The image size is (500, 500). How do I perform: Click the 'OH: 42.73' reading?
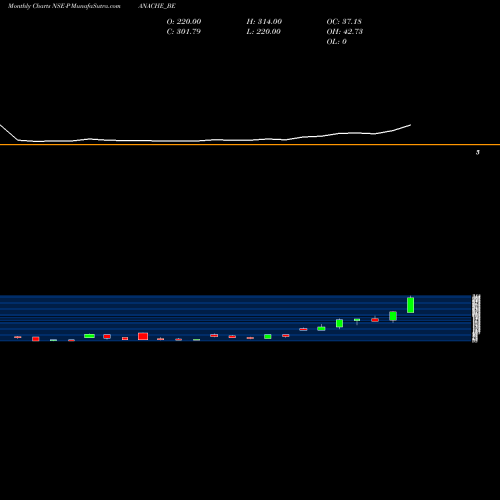pyautogui.click(x=345, y=31)
